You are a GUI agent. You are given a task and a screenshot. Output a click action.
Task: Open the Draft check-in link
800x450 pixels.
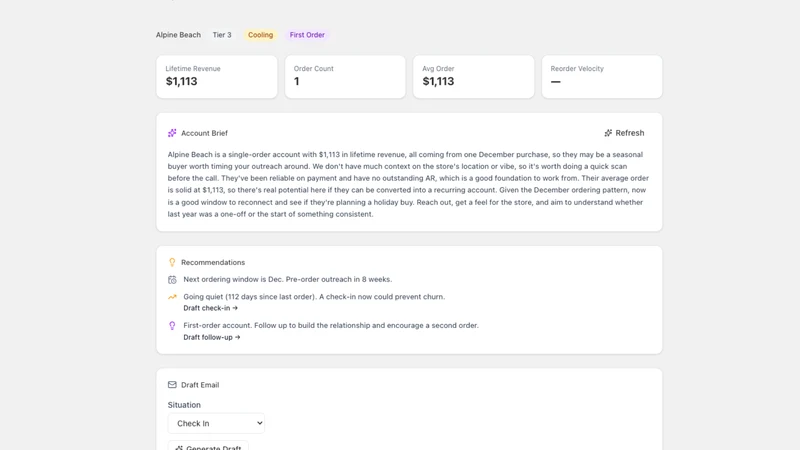pyautogui.click(x=210, y=308)
